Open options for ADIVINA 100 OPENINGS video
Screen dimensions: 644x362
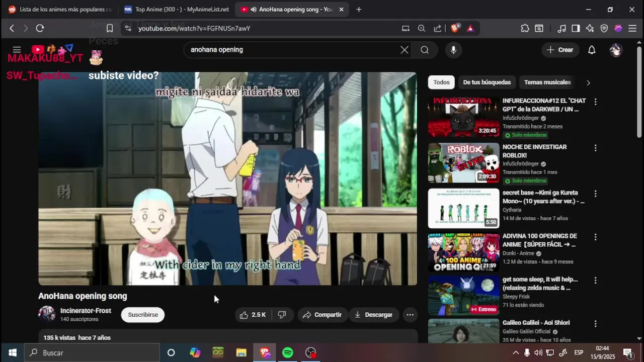click(595, 237)
